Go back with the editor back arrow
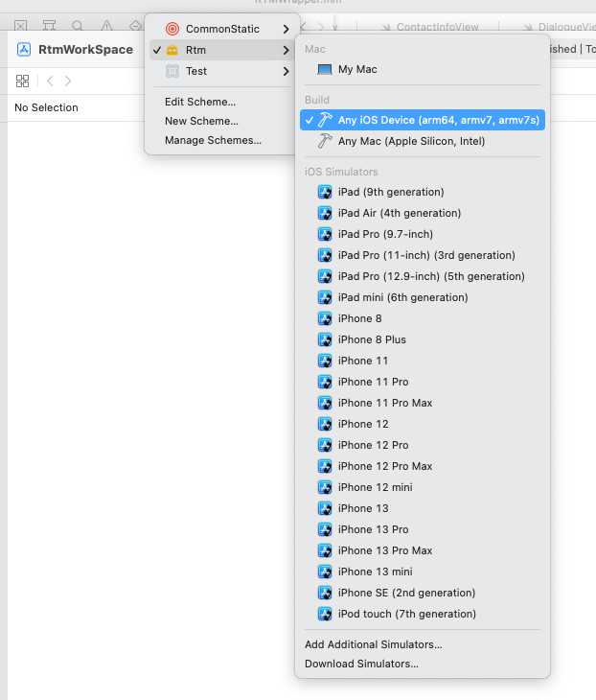The height and width of the screenshot is (700, 596). [x=50, y=81]
